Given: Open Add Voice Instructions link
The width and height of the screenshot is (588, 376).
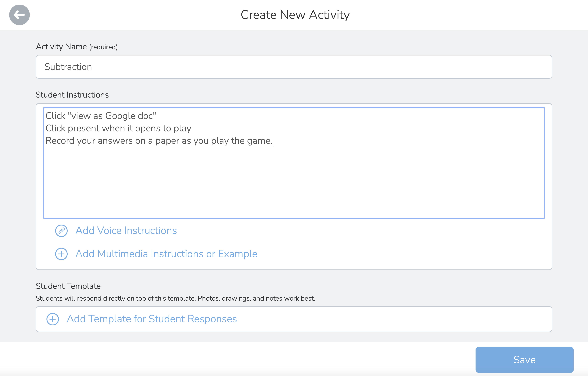Looking at the screenshot, I should tap(126, 231).
